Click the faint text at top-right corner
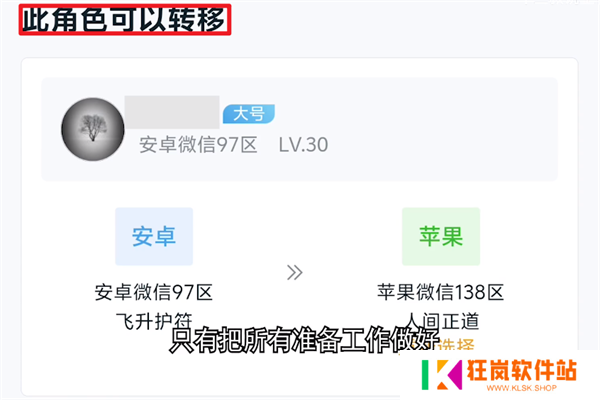This screenshot has width=600, height=400. click(561, 2)
